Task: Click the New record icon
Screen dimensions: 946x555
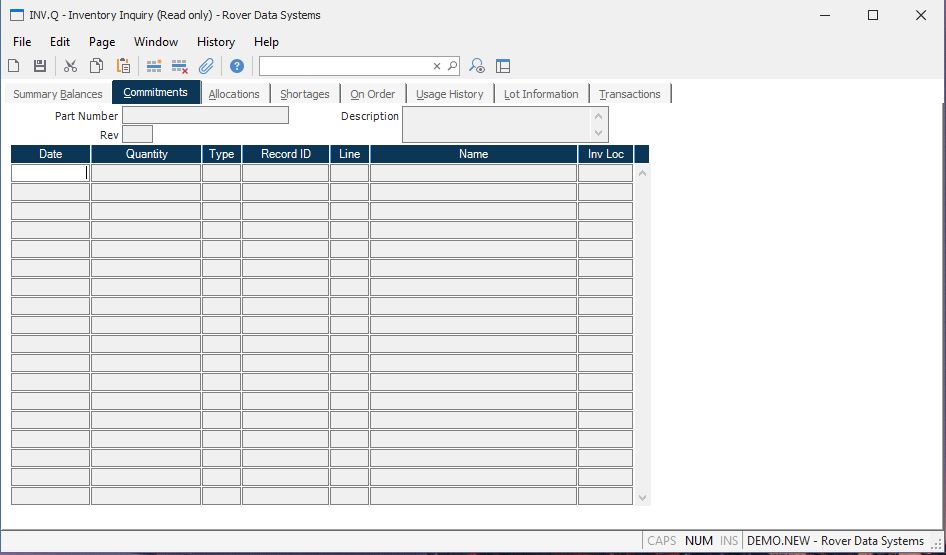Action: pyautogui.click(x=14, y=66)
